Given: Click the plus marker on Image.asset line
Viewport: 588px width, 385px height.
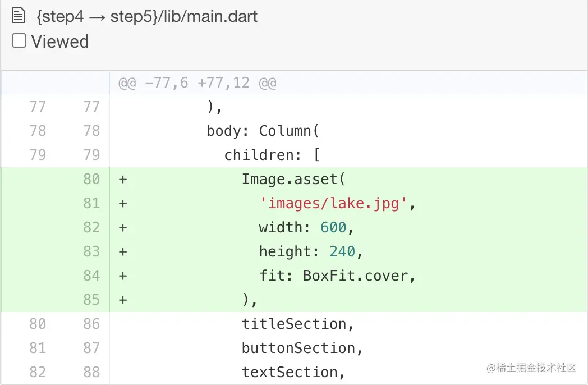Looking at the screenshot, I should coord(123,179).
